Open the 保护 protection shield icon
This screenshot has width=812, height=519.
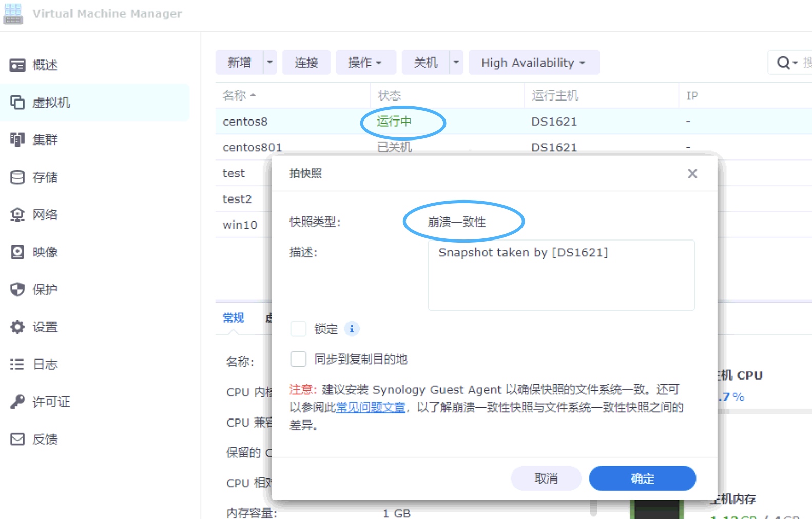17,289
